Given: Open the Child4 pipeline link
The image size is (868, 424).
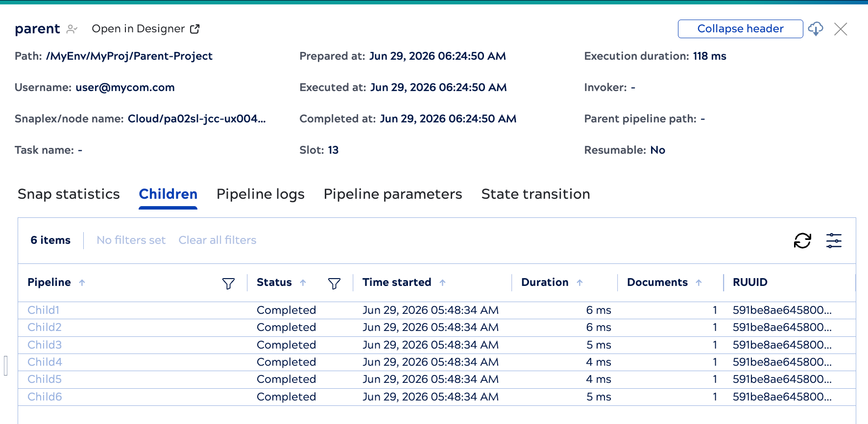Looking at the screenshot, I should 45,362.
